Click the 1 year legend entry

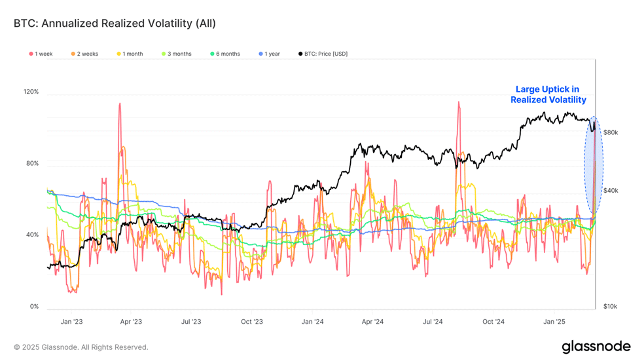[270, 54]
